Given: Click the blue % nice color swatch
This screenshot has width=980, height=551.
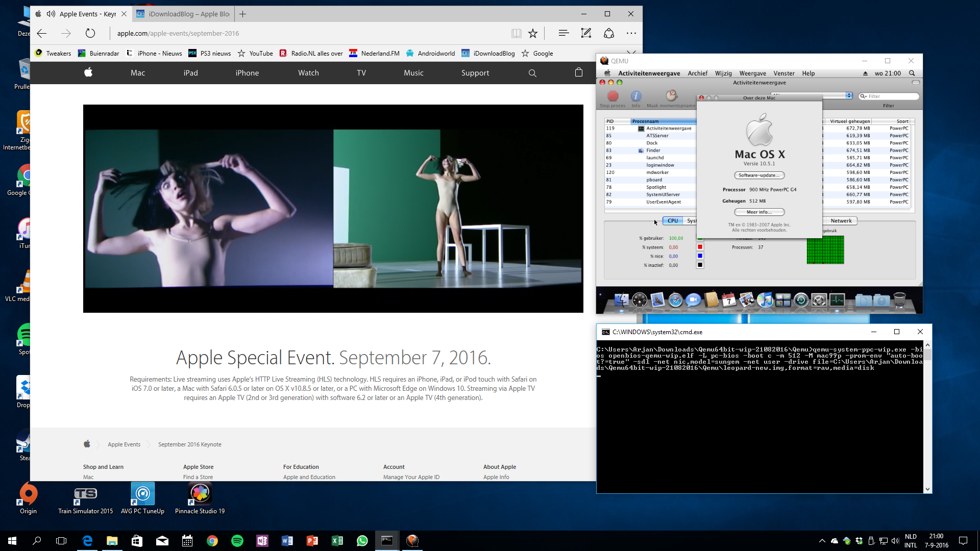Looking at the screenshot, I should pyautogui.click(x=700, y=256).
